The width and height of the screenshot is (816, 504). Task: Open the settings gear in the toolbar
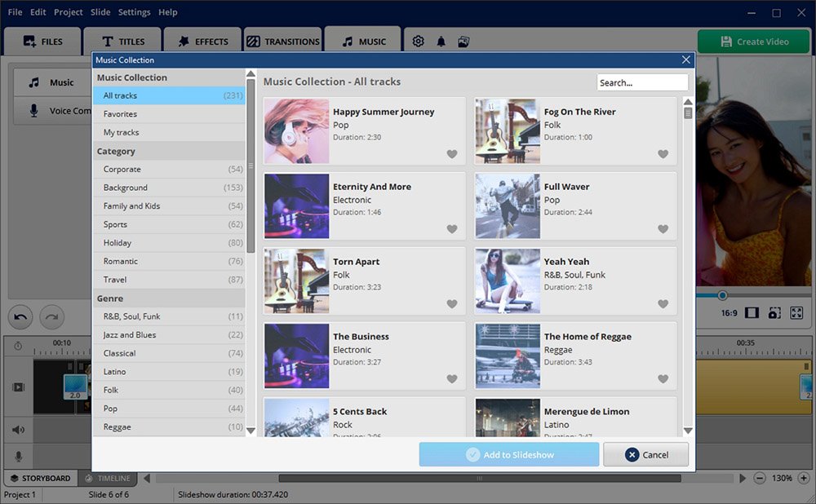pos(418,41)
